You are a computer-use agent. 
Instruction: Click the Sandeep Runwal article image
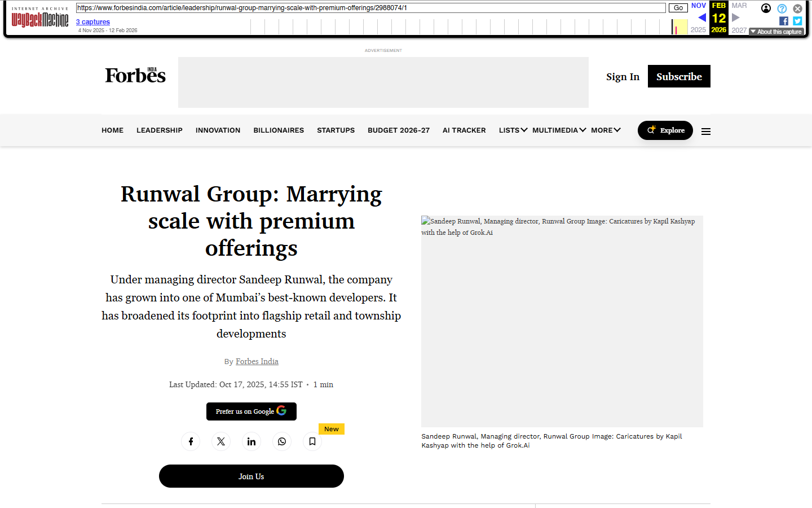coord(562,321)
